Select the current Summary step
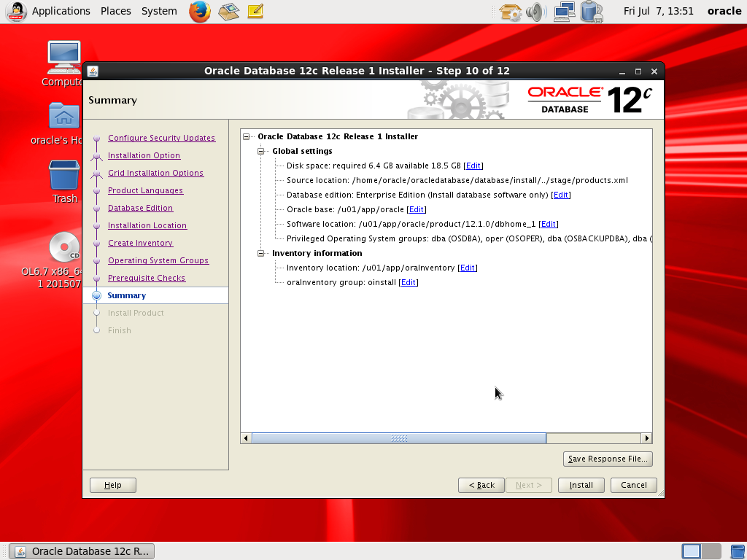The image size is (747, 560). pyautogui.click(x=127, y=296)
